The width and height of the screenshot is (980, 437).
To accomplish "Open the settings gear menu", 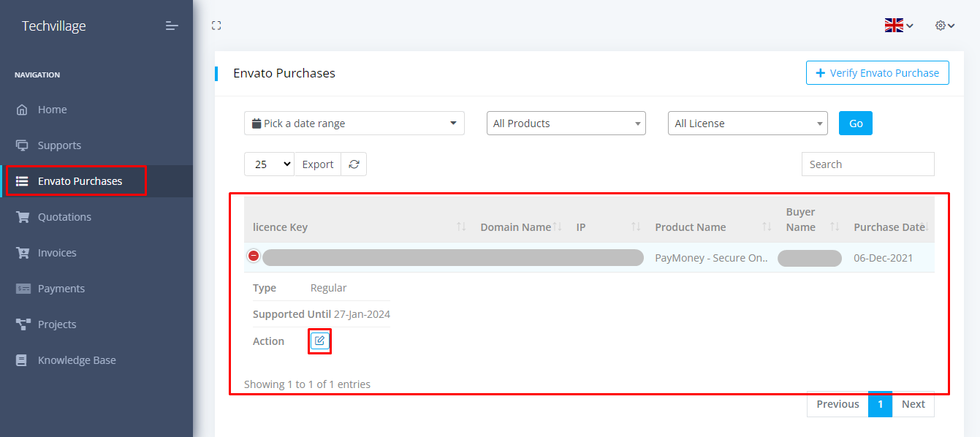I will (x=944, y=26).
